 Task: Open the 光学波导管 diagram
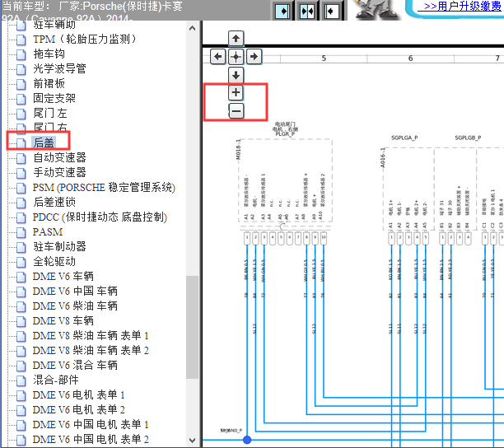[x=59, y=69]
